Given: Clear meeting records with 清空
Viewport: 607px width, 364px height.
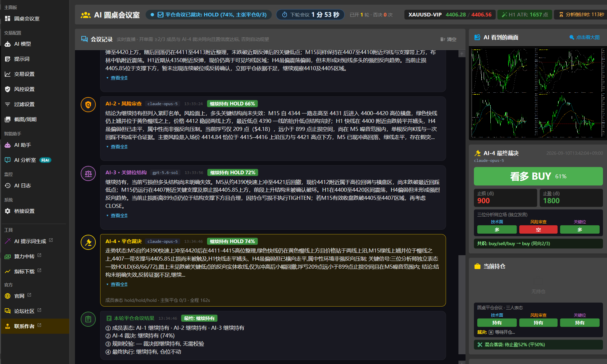Looking at the screenshot, I should [x=448, y=39].
